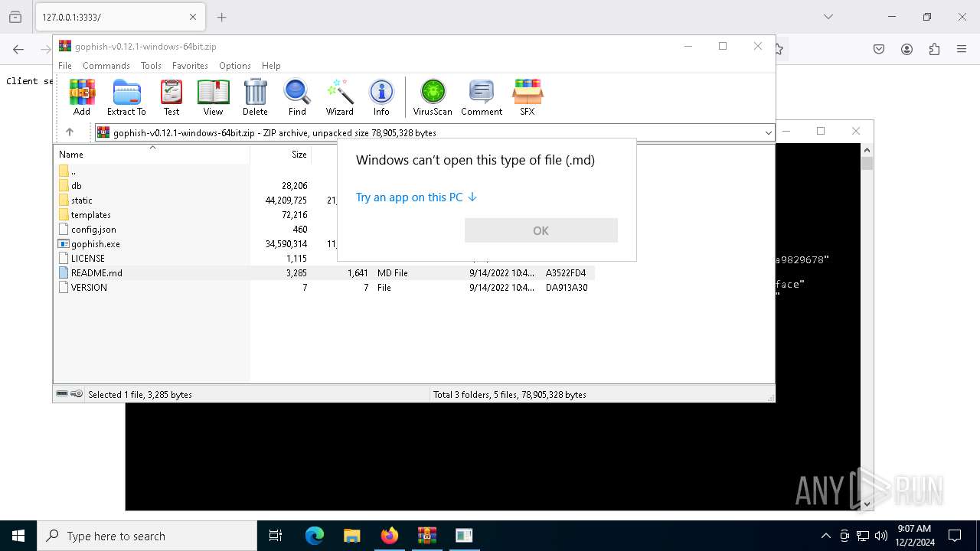Viewport: 980px width, 551px height.
Task: Switch to console window from the taskbar
Action: click(464, 536)
